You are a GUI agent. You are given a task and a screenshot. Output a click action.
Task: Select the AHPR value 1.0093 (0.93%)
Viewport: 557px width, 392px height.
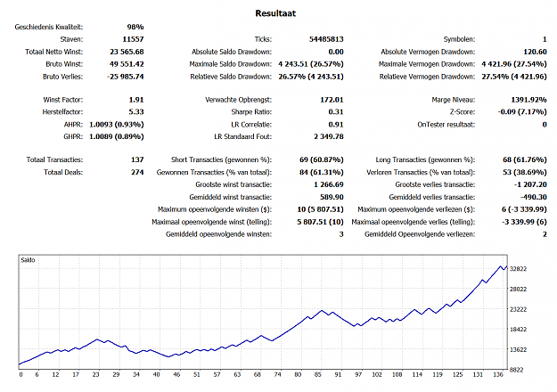click(x=117, y=125)
